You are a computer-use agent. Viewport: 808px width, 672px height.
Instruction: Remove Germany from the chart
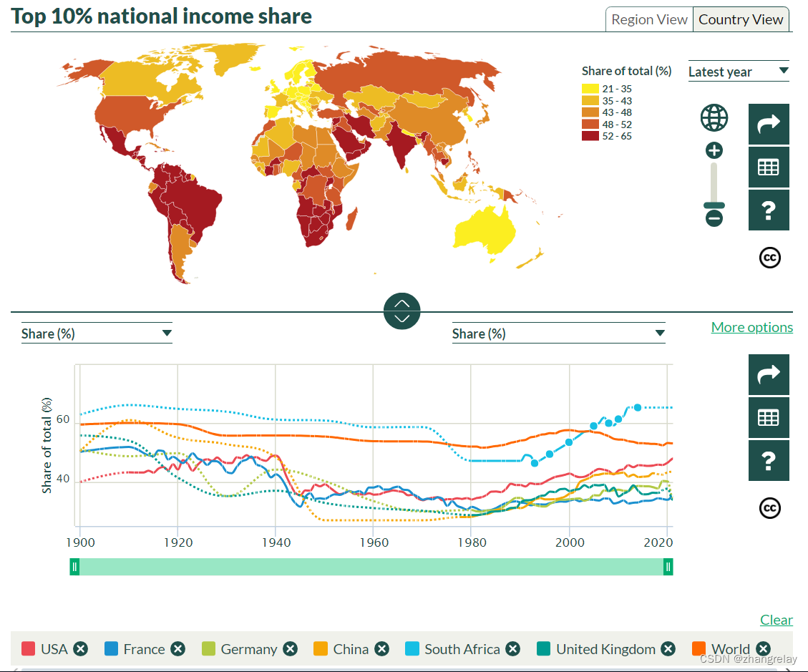click(290, 649)
